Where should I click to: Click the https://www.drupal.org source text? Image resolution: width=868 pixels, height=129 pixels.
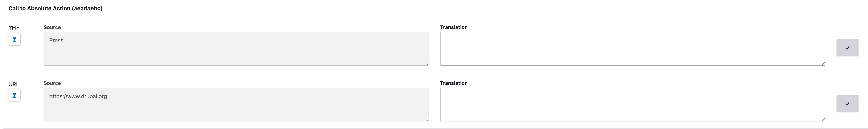tap(78, 96)
